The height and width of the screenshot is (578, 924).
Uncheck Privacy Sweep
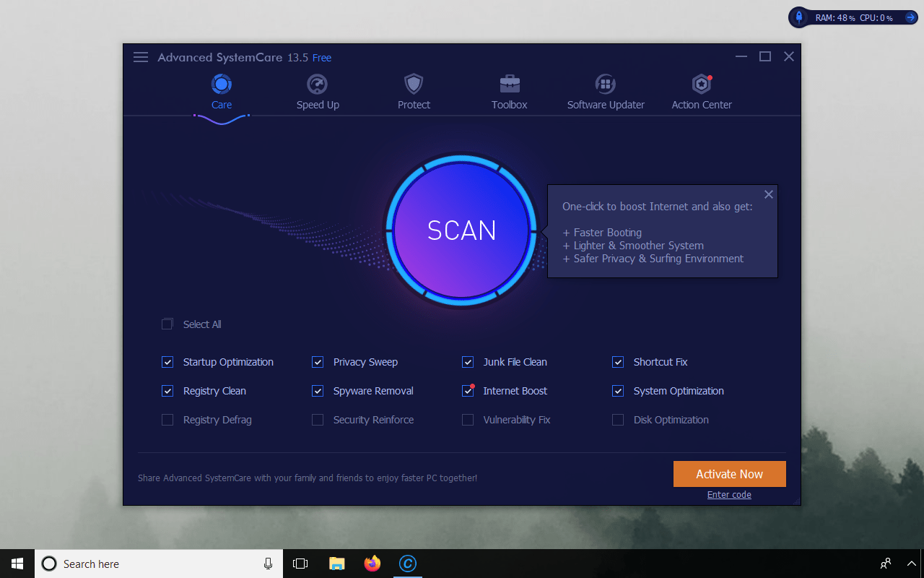tap(318, 362)
